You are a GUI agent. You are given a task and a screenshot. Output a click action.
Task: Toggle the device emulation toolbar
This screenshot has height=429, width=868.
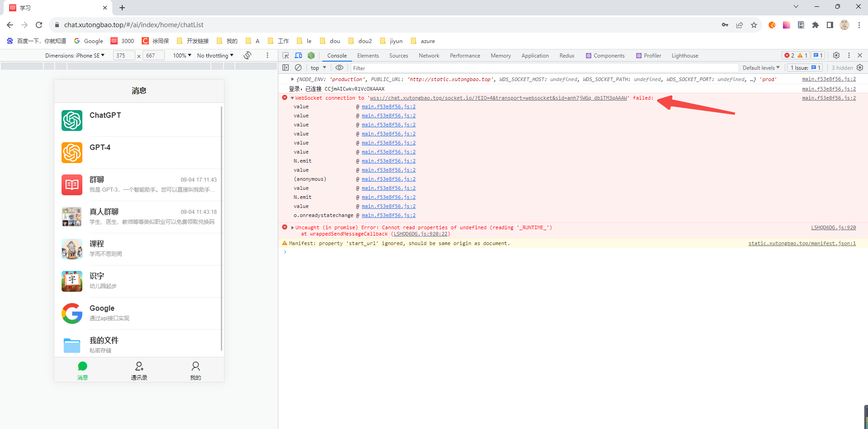click(298, 55)
